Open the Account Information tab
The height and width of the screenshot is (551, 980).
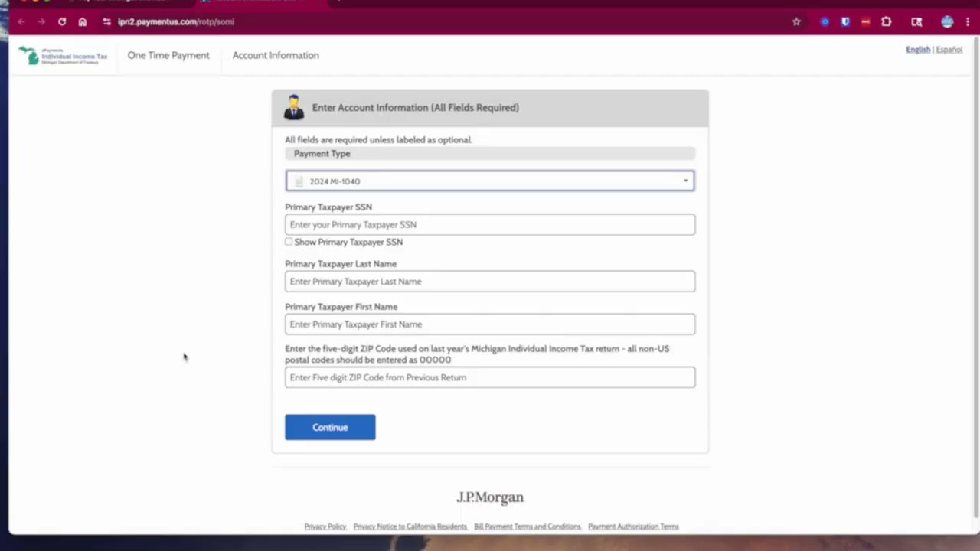click(276, 55)
